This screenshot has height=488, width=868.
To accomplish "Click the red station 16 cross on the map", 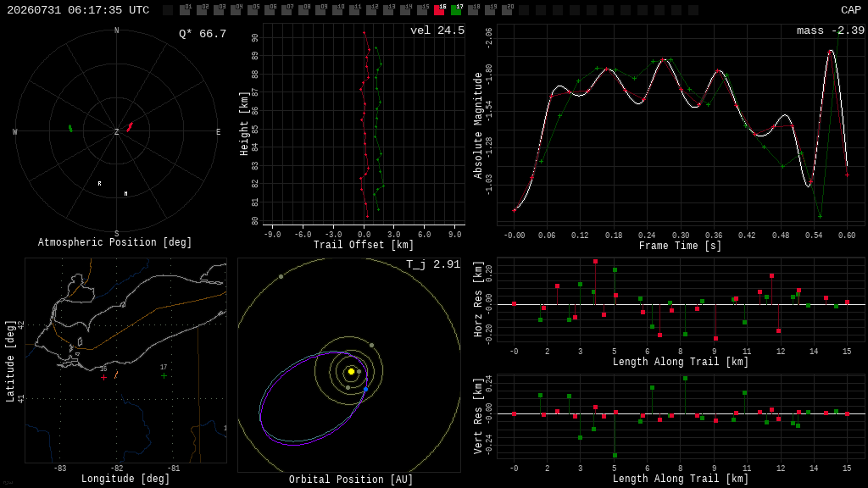I will (103, 377).
